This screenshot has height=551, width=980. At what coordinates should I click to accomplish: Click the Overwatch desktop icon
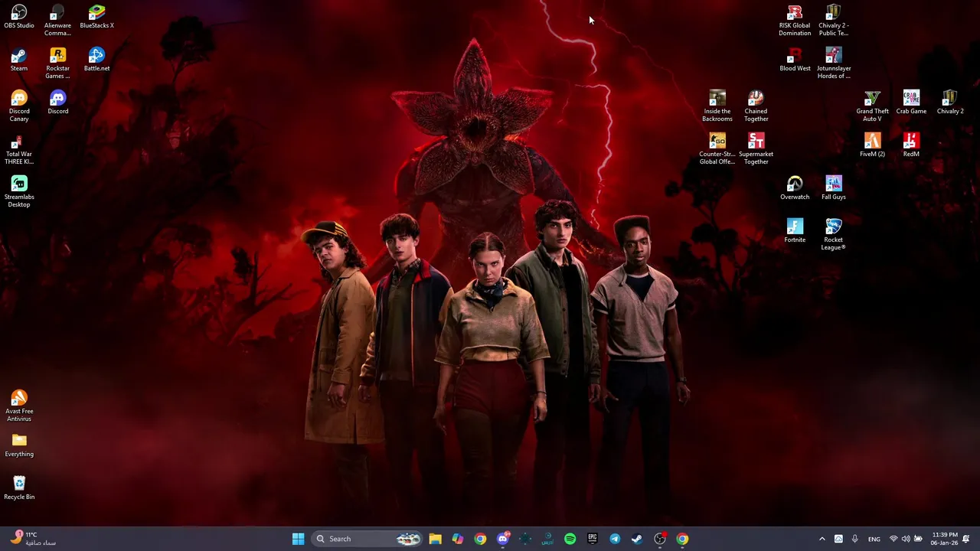pyautogui.click(x=795, y=188)
